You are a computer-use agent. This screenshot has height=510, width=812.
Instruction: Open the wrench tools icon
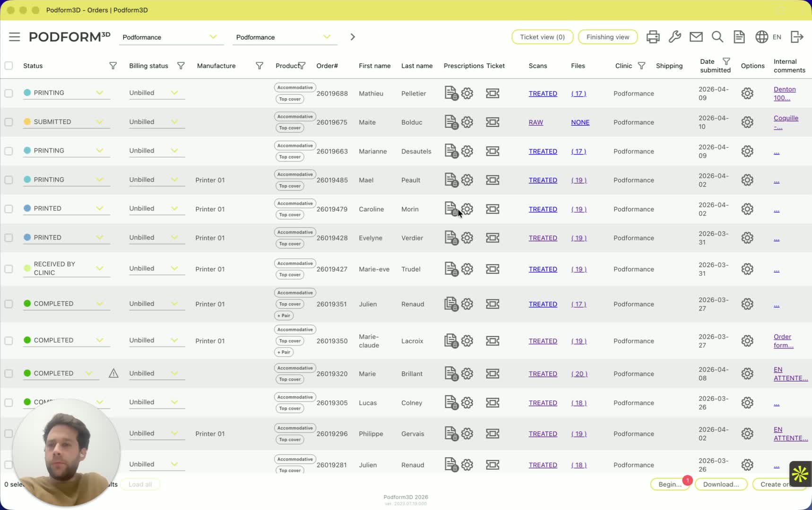674,37
